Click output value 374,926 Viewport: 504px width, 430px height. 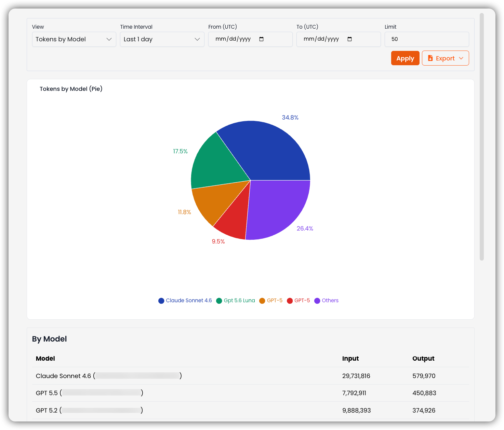pyautogui.click(x=424, y=411)
